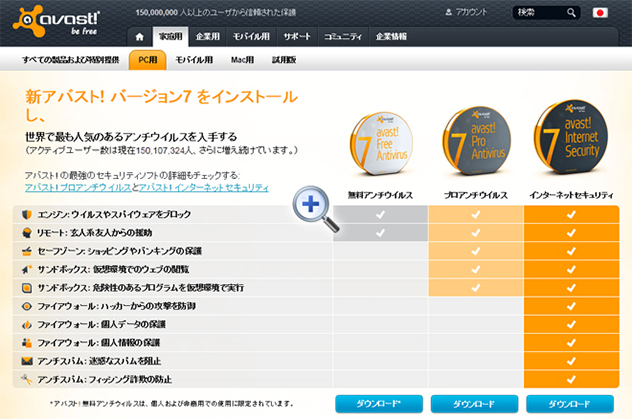Open the モバイル用 main navigation tab

pyautogui.click(x=251, y=37)
